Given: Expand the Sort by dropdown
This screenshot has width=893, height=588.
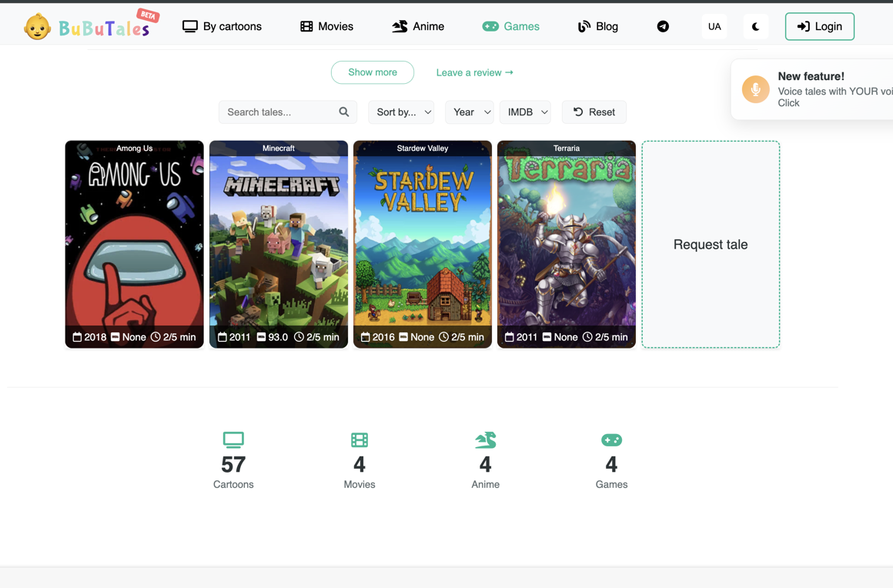Looking at the screenshot, I should click(x=401, y=112).
